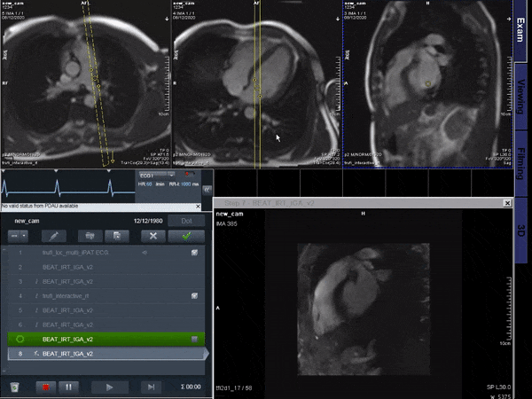Open the pencil edit tool
This screenshot has width=532, height=399.
pyautogui.click(x=54, y=236)
